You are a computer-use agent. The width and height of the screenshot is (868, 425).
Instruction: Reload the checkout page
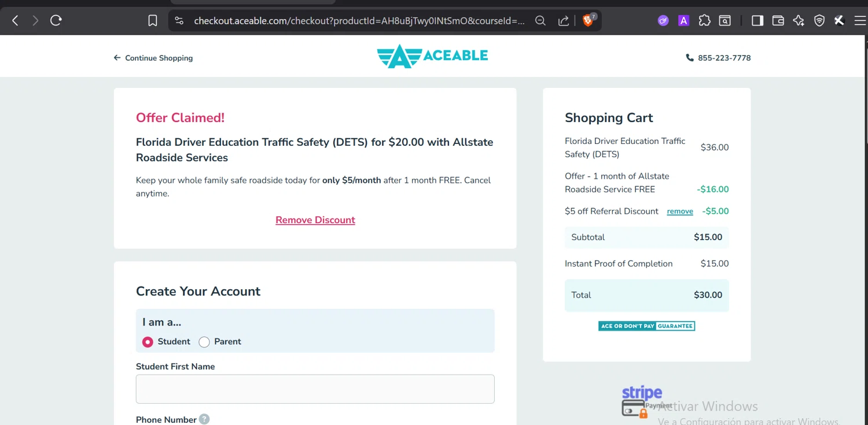point(56,21)
